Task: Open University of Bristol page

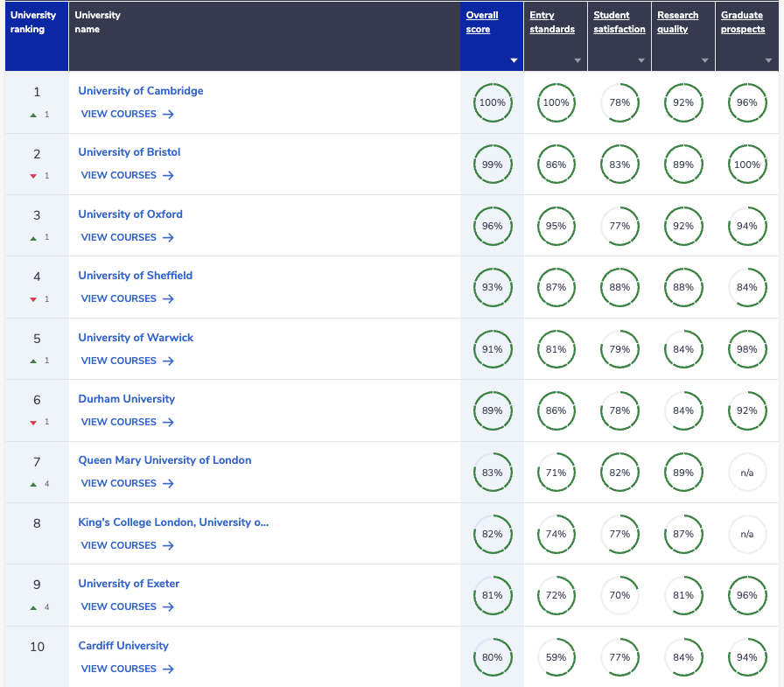Action: (x=129, y=152)
